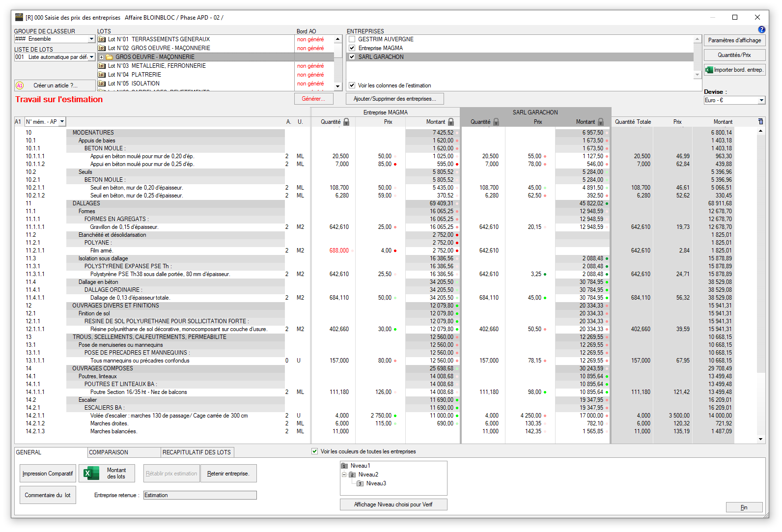Expand the GROS OEUVRE - MAÇONNERIE folder node

(102, 57)
